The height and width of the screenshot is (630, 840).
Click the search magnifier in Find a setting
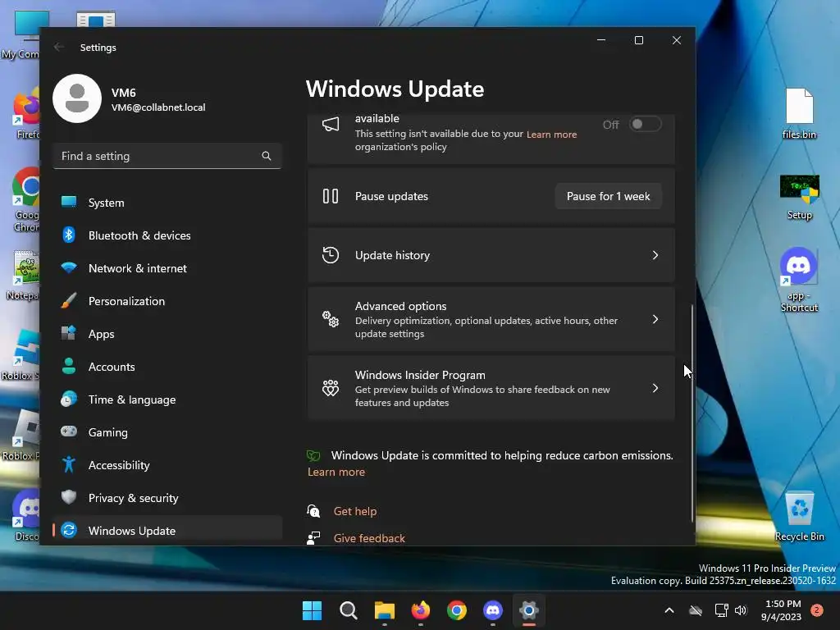[267, 156]
